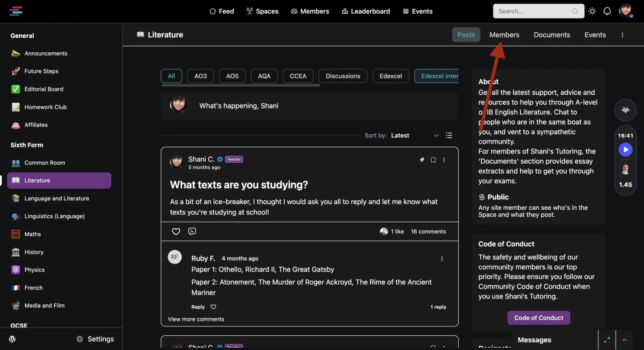
Task: Click the What's happening, Shani post box
Action: pos(310,106)
